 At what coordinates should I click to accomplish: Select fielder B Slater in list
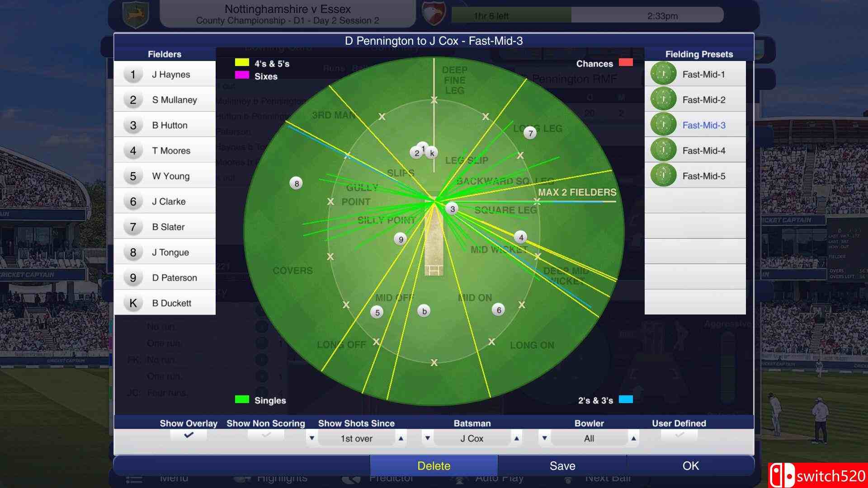coord(168,227)
